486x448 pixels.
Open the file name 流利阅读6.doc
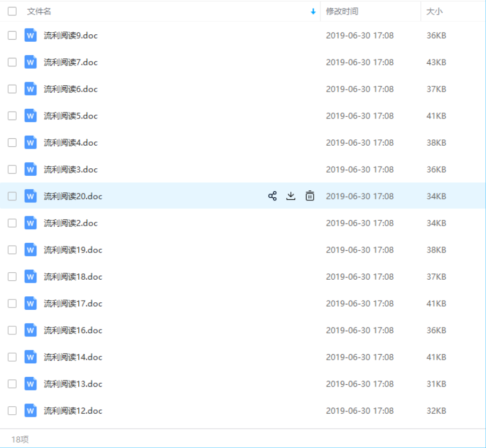coord(71,89)
